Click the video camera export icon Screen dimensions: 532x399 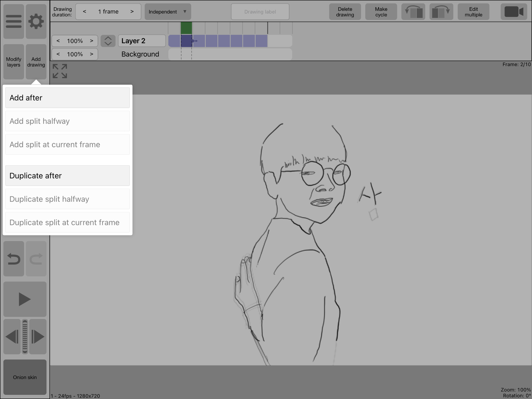click(514, 12)
